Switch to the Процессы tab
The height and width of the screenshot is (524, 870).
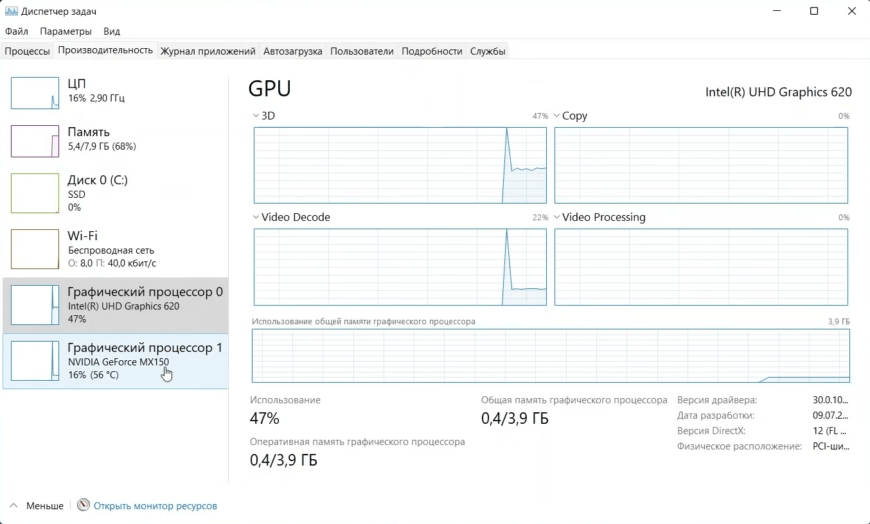click(27, 51)
